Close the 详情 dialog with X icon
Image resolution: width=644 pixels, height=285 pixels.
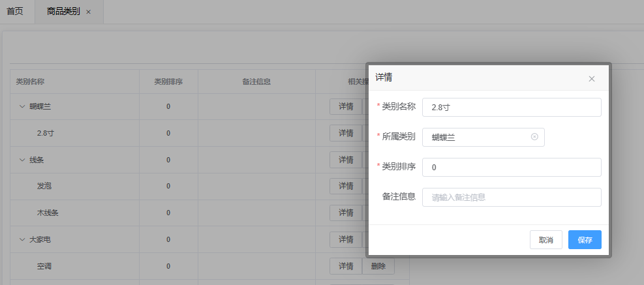coord(591,79)
